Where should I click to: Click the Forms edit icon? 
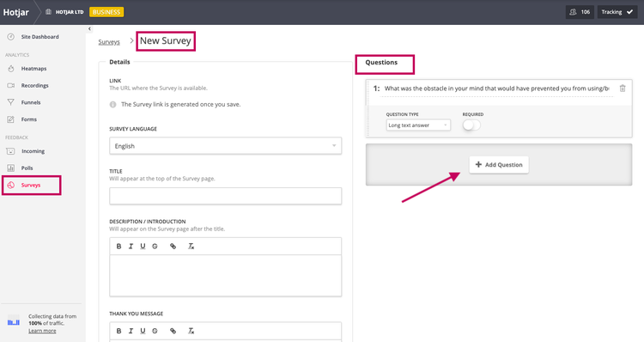[11, 119]
